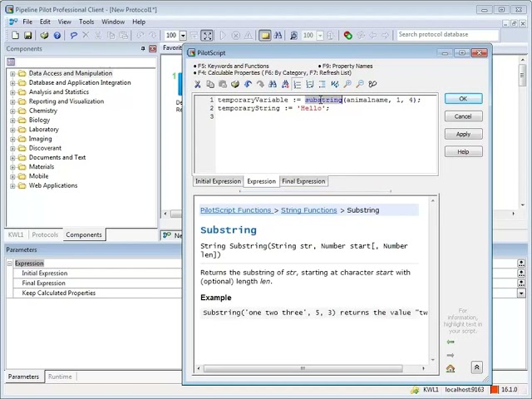Click the orange status indicator in status bar

pyautogui.click(x=495, y=390)
